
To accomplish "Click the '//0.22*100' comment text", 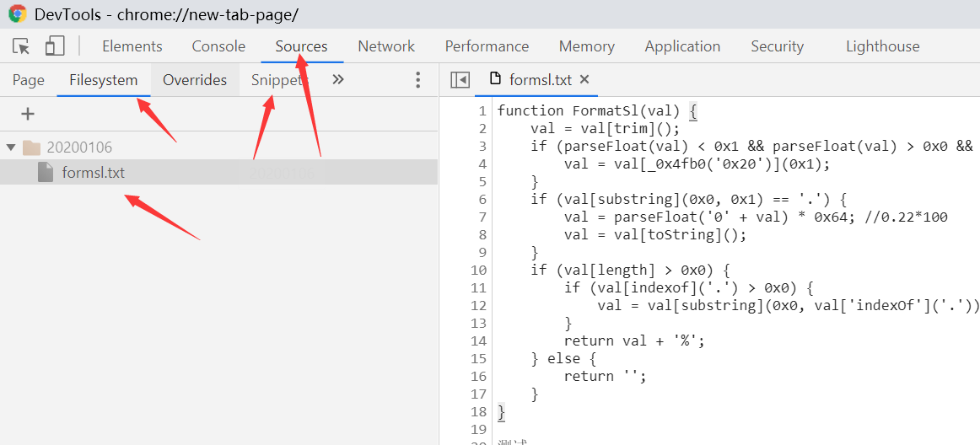I will coord(907,217).
